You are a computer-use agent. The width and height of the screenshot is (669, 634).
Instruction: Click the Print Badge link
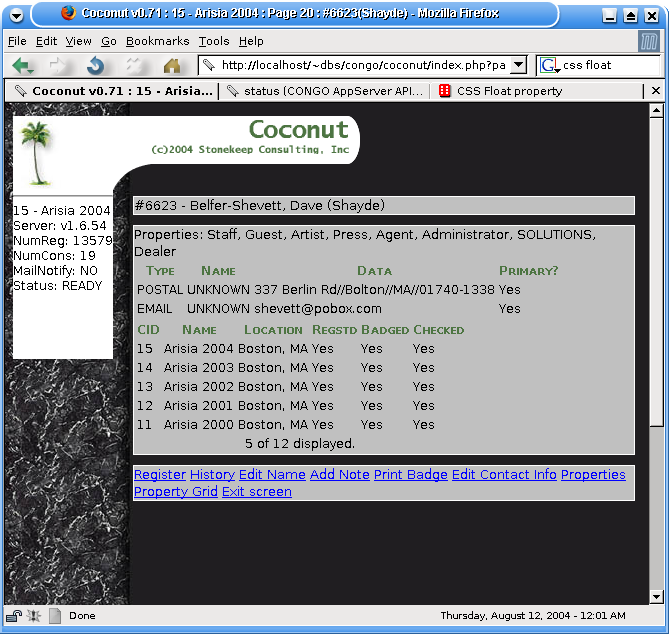[410, 474]
